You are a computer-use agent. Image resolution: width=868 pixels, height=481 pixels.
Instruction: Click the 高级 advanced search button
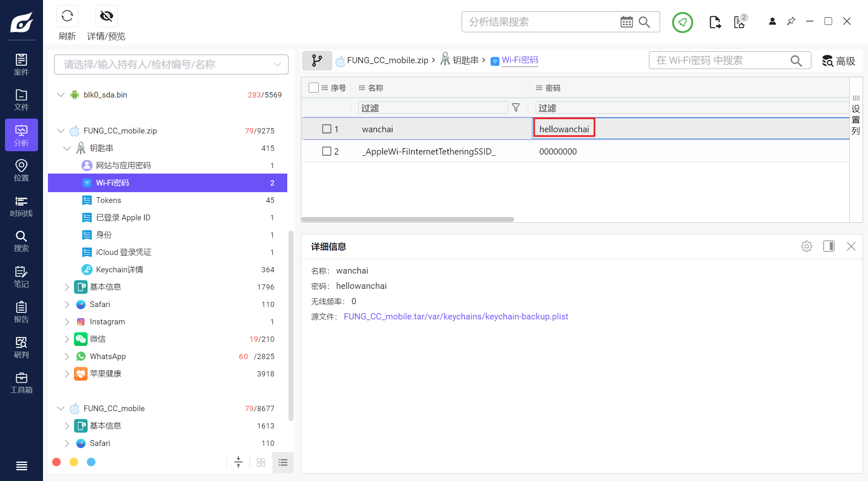(838, 61)
